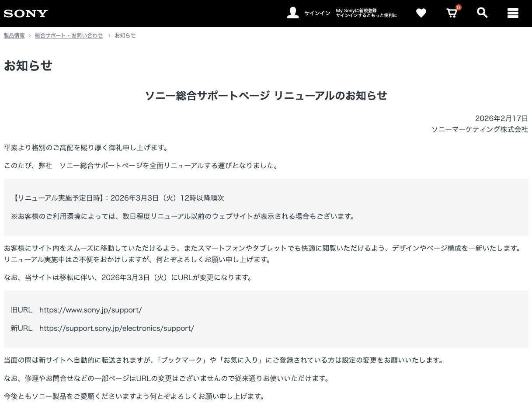Screen dimensions: 532x406
Task: Click My Sonyに新規登録 registration text
Action: [356, 10]
